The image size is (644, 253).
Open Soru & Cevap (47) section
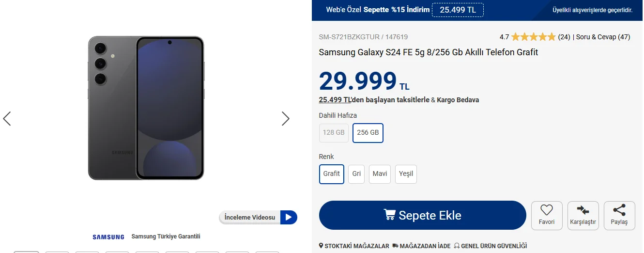[x=603, y=37]
